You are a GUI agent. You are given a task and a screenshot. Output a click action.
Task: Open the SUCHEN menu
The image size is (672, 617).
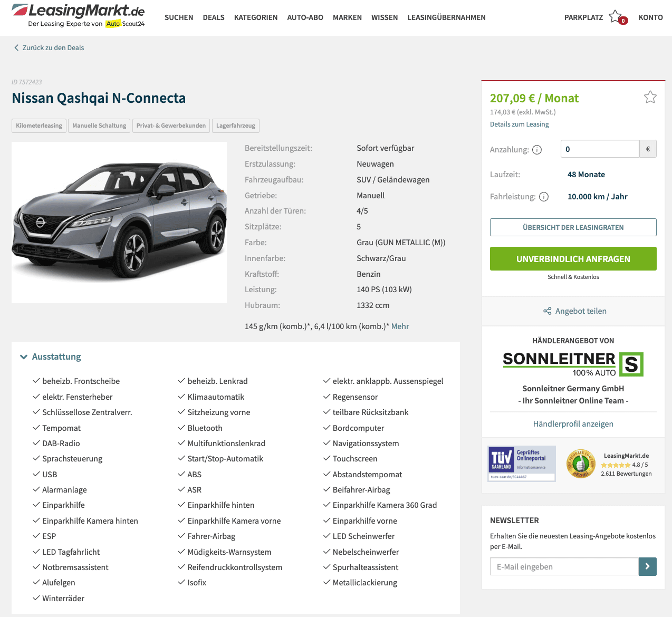tap(179, 17)
